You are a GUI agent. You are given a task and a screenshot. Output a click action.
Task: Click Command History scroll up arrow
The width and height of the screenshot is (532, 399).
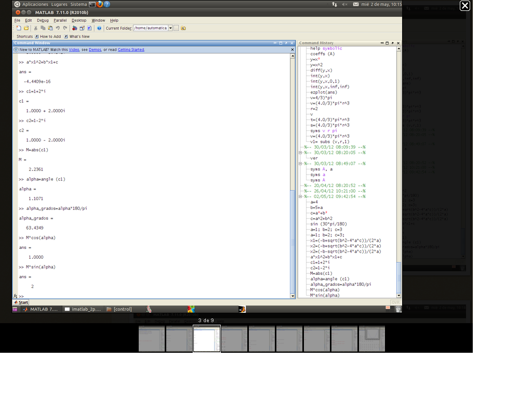398,49
